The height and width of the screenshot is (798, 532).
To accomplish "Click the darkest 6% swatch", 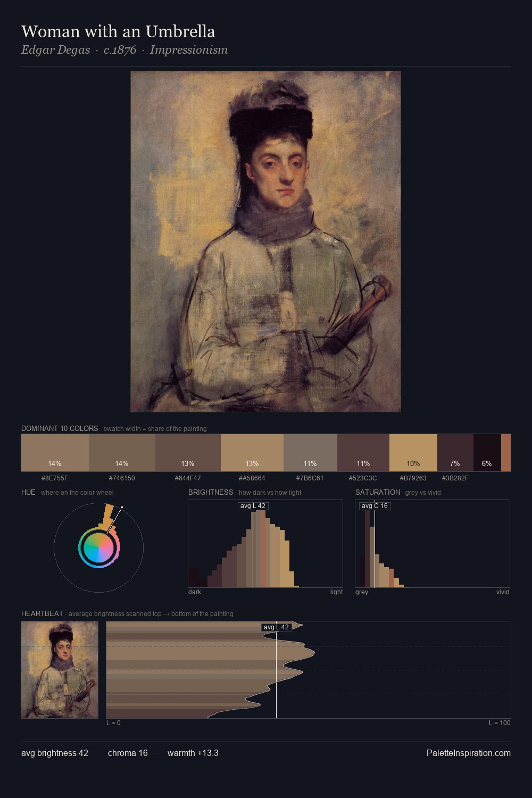I will [x=487, y=453].
